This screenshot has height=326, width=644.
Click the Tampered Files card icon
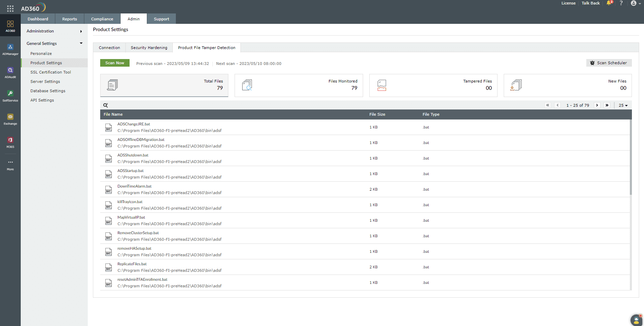coord(382,85)
